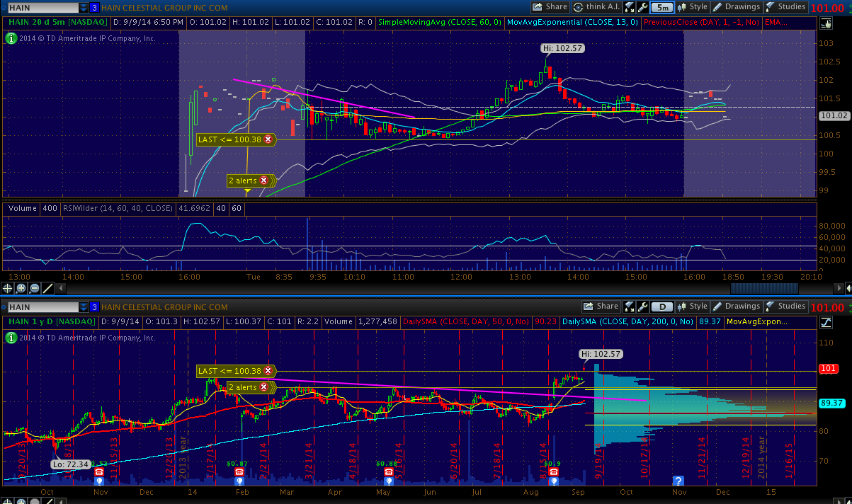Click the quick study flask icon in upper toolbar
This screenshot has width=852, height=504.
[629, 7]
